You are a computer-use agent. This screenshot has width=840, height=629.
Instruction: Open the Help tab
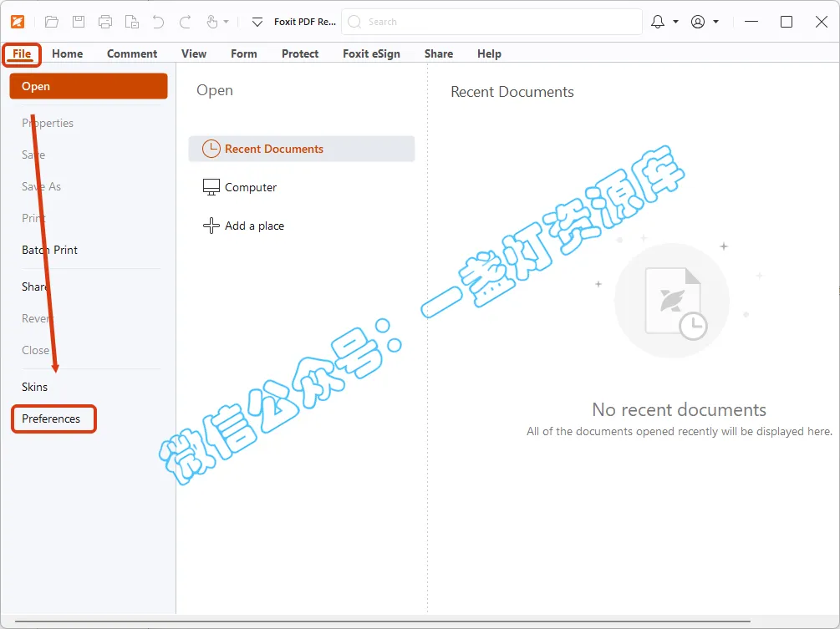(x=489, y=54)
